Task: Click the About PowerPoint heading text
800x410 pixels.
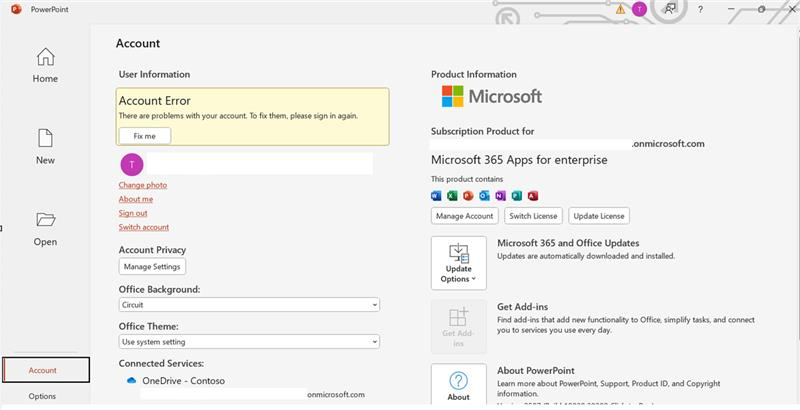Action: point(536,371)
